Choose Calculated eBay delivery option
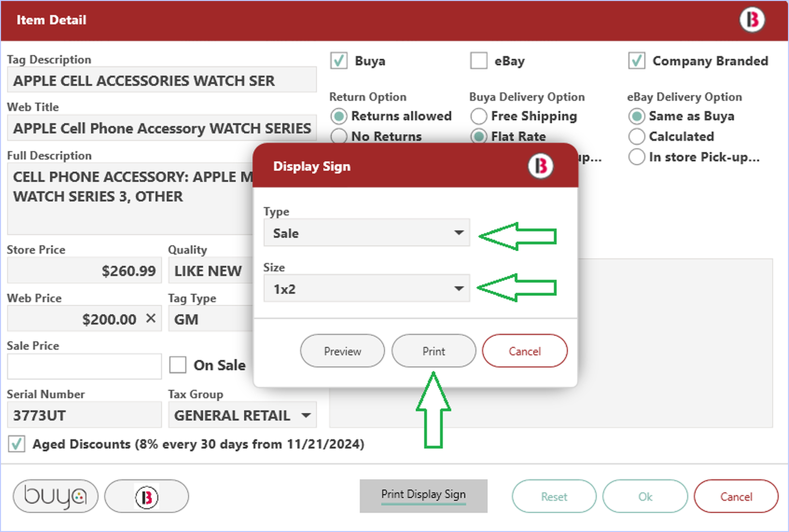The height and width of the screenshot is (532, 789). click(637, 136)
